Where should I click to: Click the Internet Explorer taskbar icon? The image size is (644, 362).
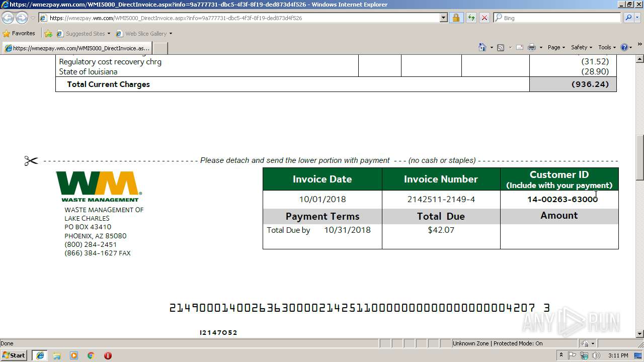(40, 355)
